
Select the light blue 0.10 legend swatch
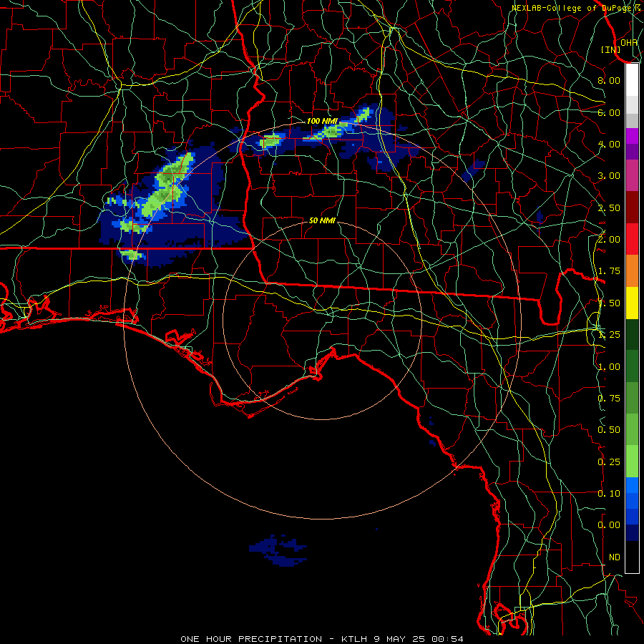coord(632,485)
